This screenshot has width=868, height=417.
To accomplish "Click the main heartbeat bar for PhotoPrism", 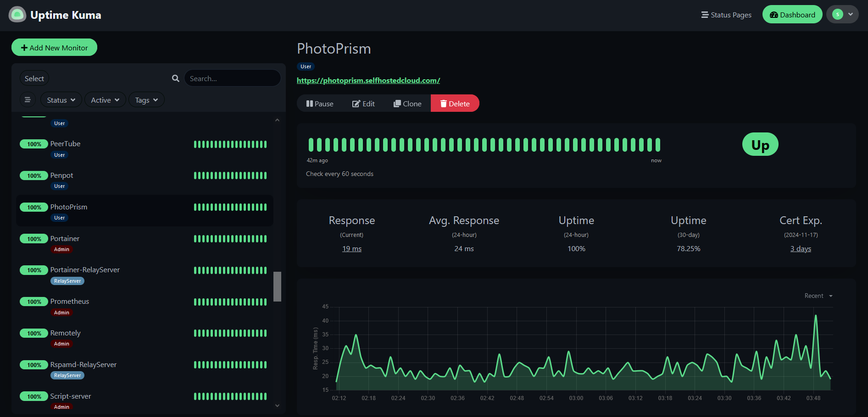I will (484, 145).
